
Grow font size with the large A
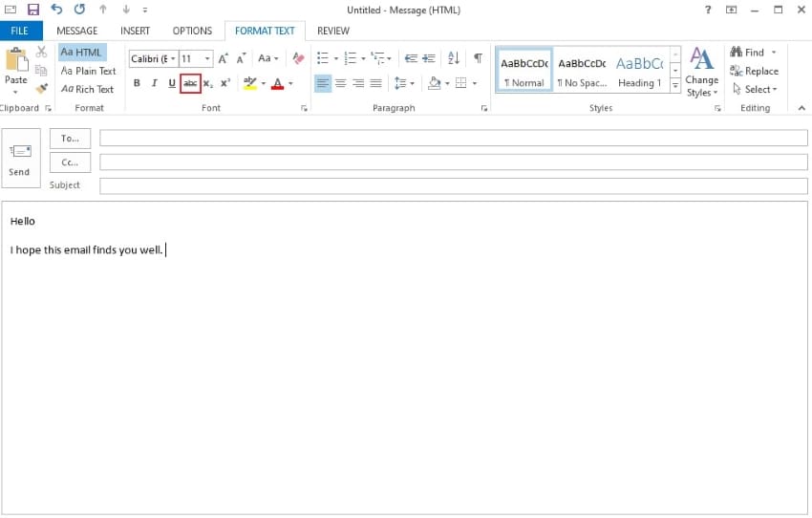(223, 58)
